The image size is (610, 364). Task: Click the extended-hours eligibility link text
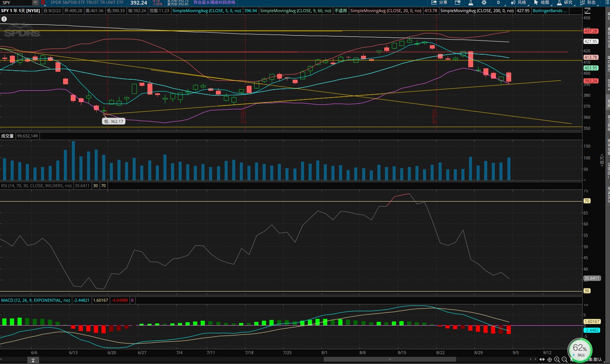point(214,2)
